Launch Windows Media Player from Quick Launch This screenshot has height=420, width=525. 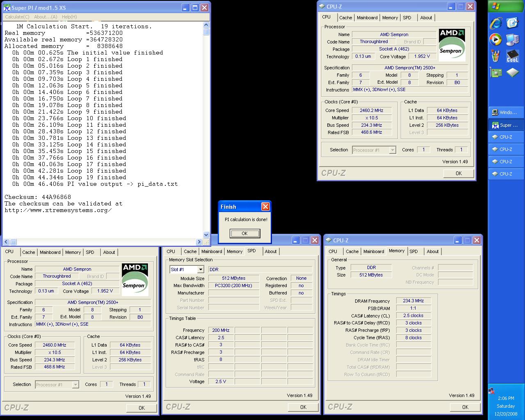click(x=496, y=40)
